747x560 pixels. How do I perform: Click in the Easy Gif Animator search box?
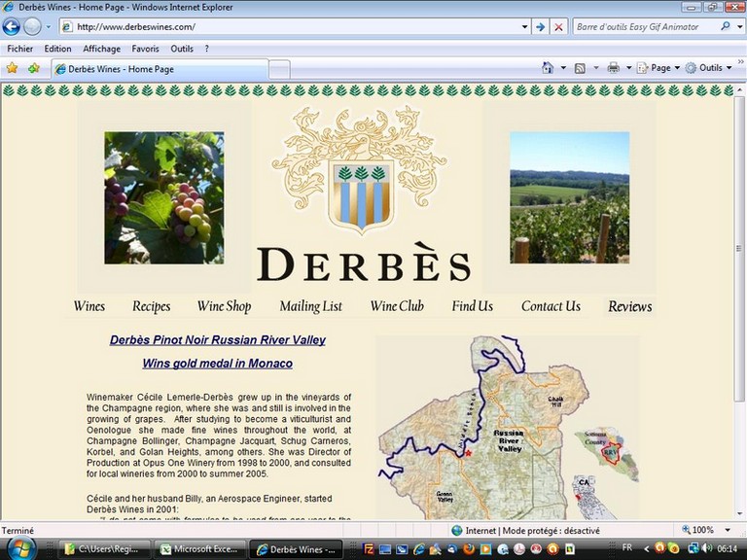[x=647, y=27]
